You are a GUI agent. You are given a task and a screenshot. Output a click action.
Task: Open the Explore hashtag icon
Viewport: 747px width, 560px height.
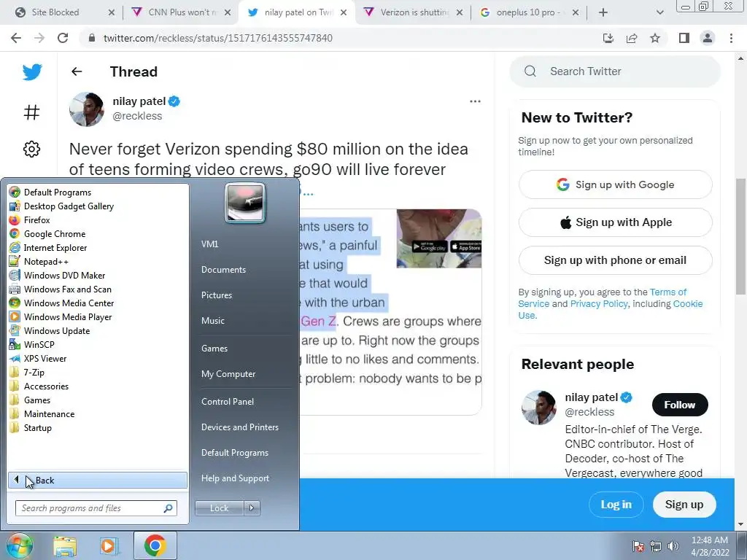[32, 112]
